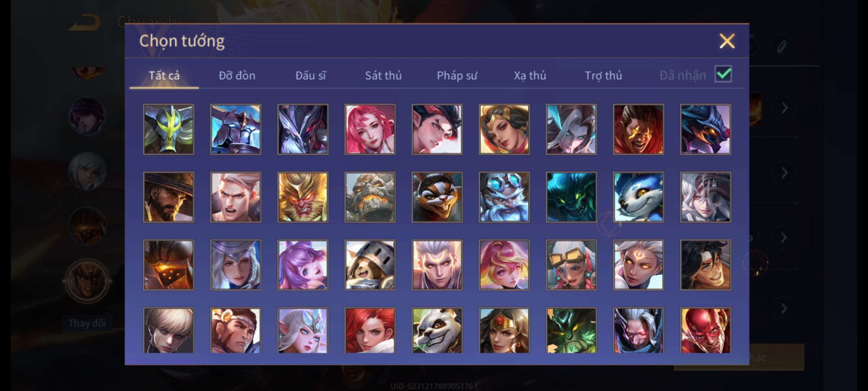Switch to the Pháp sư tab
The image size is (868, 391).
457,75
